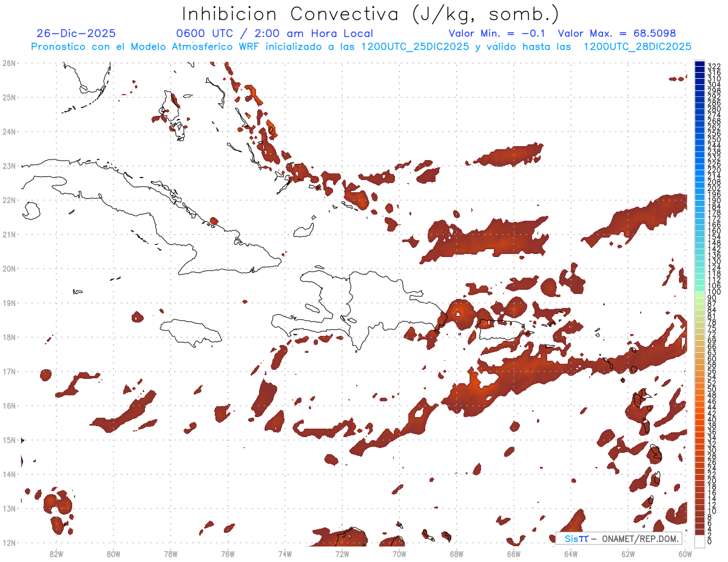Viewport: 728px width, 562px height.
Task: Click the '17N' latitude label
Action: (9, 371)
